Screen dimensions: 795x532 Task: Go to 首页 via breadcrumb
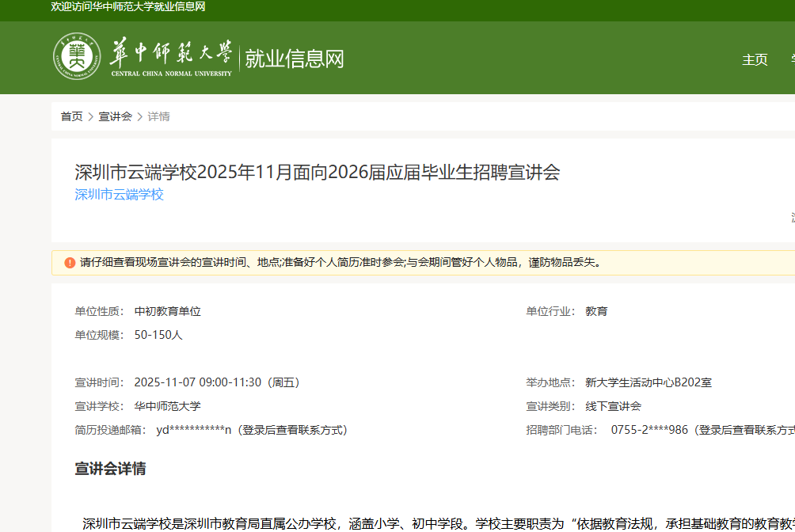[71, 117]
